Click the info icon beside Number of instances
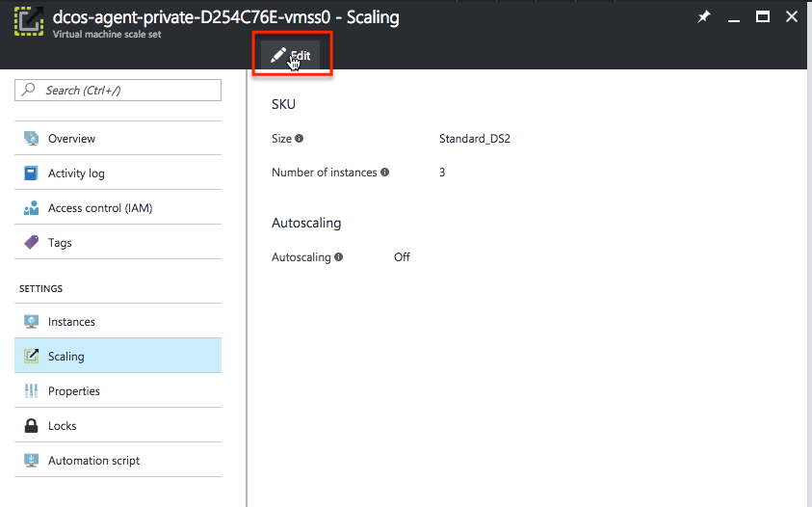 (x=384, y=173)
